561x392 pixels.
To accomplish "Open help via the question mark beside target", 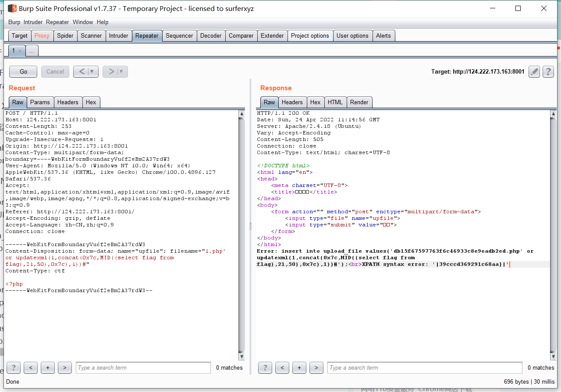I will [548, 71].
